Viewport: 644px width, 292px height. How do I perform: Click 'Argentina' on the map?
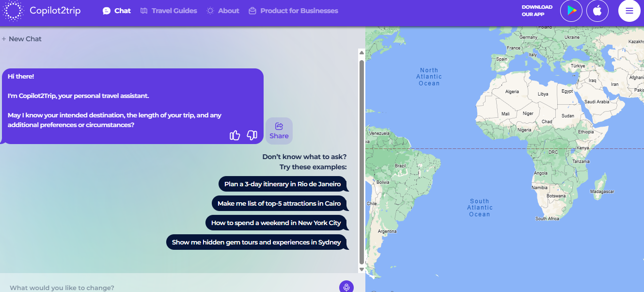coord(387,231)
